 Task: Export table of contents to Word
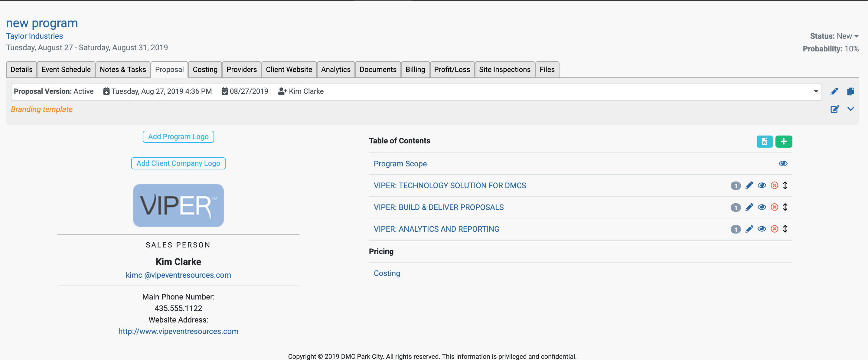pyautogui.click(x=764, y=141)
